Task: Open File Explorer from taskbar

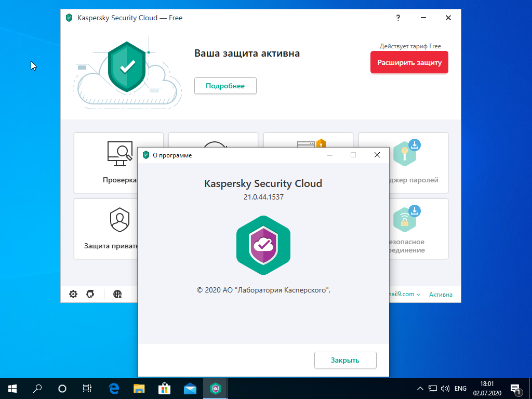Action: (139, 389)
